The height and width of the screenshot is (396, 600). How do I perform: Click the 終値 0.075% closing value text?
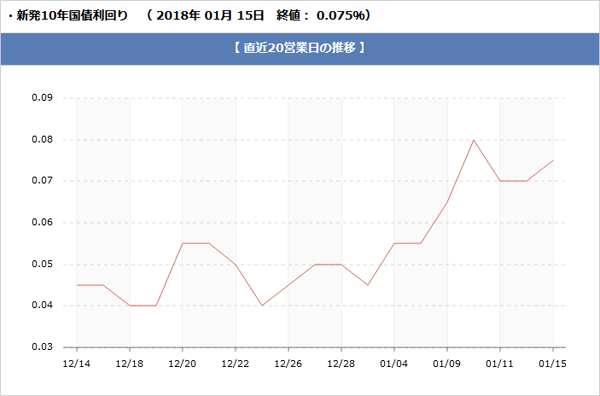pyautogui.click(x=323, y=16)
